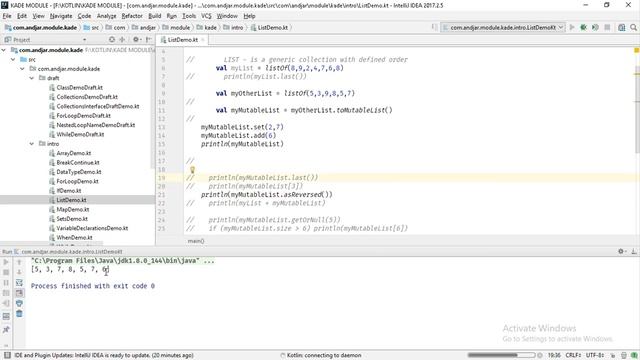Click the Print icon in Run console

click(x=19, y=303)
